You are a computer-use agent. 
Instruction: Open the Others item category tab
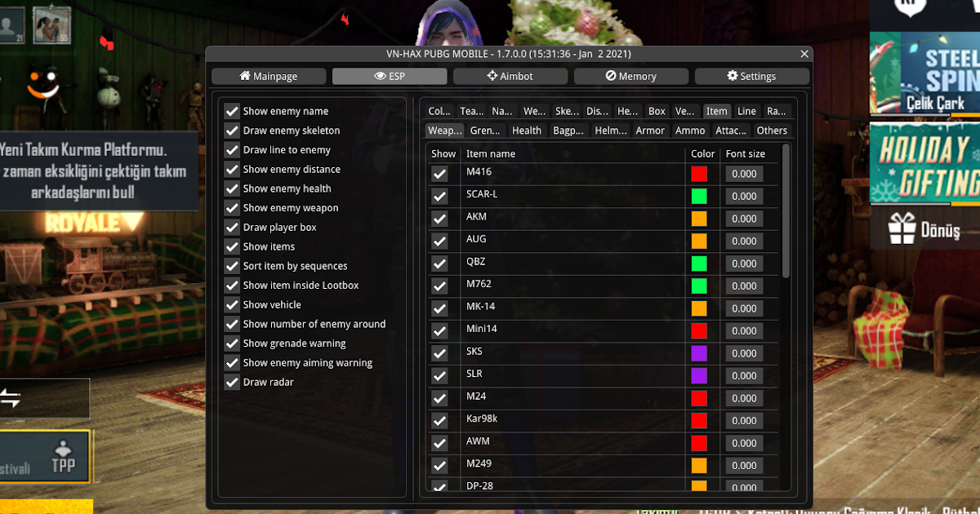click(772, 131)
